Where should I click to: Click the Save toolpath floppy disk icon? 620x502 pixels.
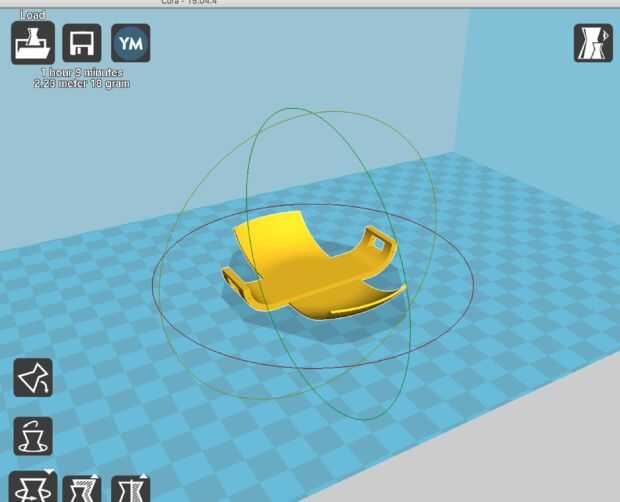(x=82, y=43)
